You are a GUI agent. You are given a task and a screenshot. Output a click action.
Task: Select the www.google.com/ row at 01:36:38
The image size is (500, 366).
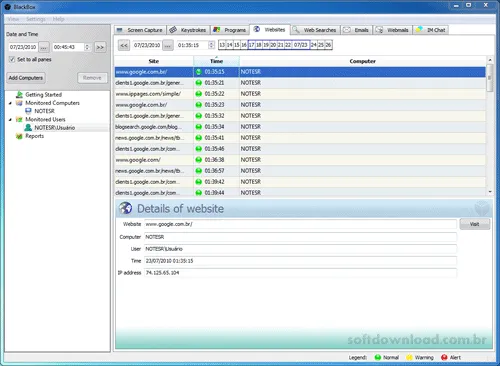coord(300,160)
